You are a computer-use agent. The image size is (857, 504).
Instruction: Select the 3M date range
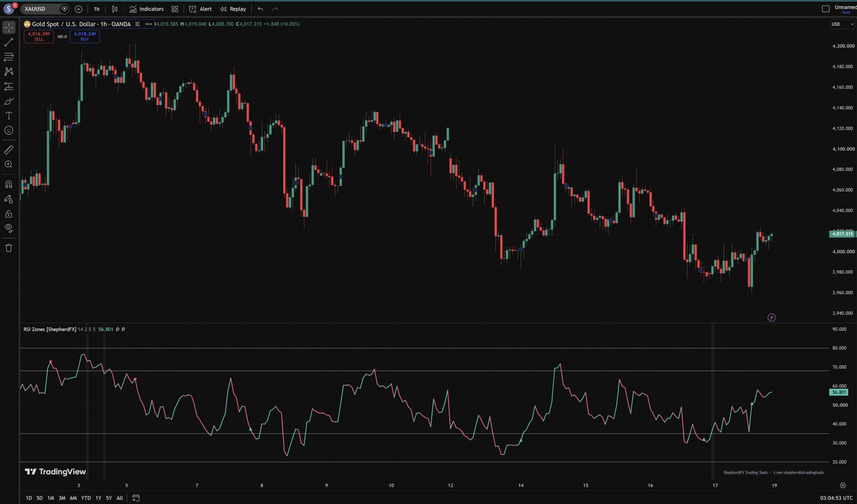tap(62, 498)
